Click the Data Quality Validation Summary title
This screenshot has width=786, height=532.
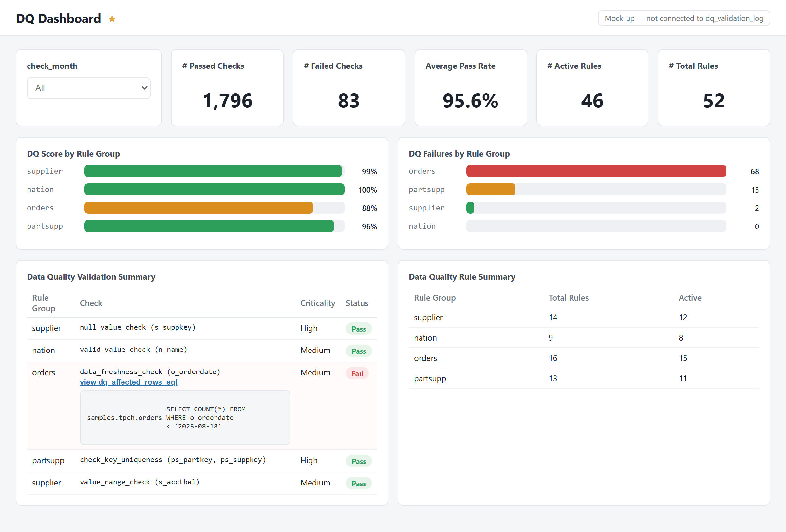[x=91, y=277]
